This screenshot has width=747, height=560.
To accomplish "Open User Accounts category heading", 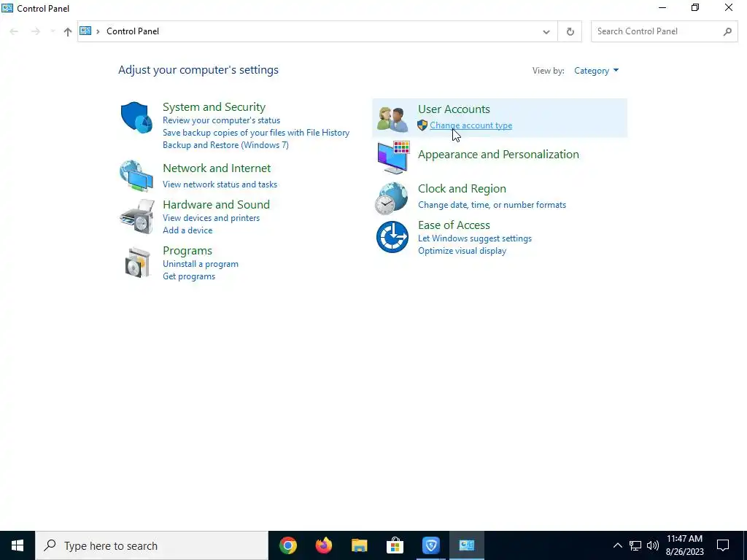I will [454, 109].
